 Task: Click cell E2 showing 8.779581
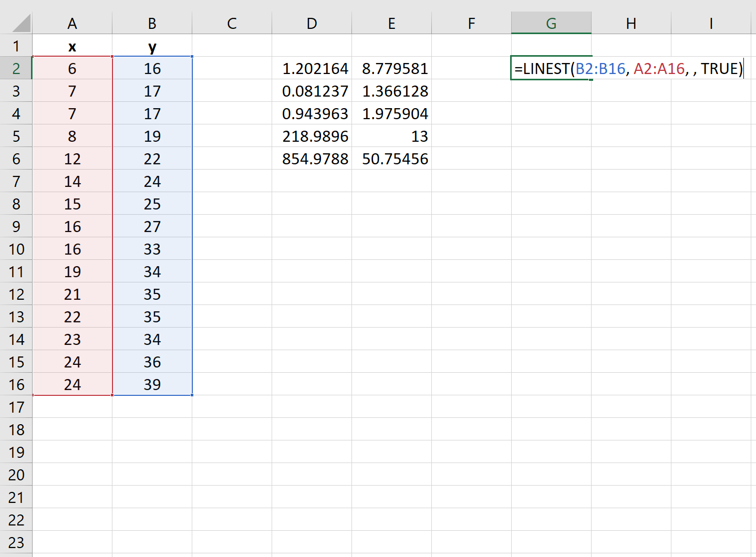pos(392,68)
